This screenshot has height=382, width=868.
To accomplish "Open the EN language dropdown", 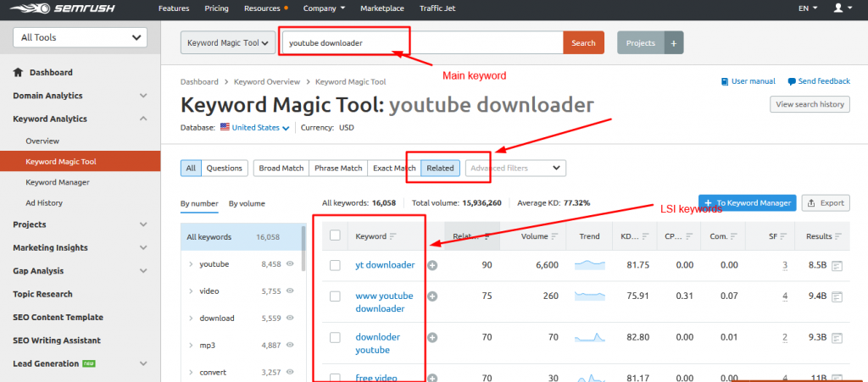I will click(808, 8).
